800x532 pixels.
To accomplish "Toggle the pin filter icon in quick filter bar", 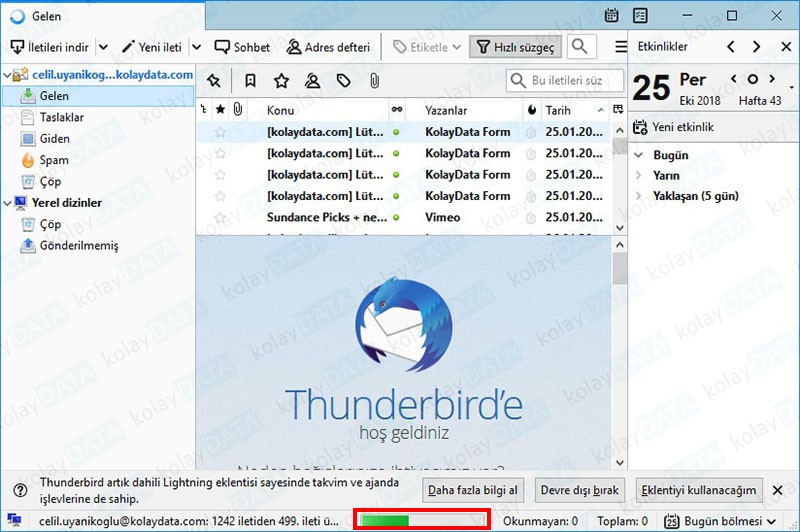I will coord(214,81).
